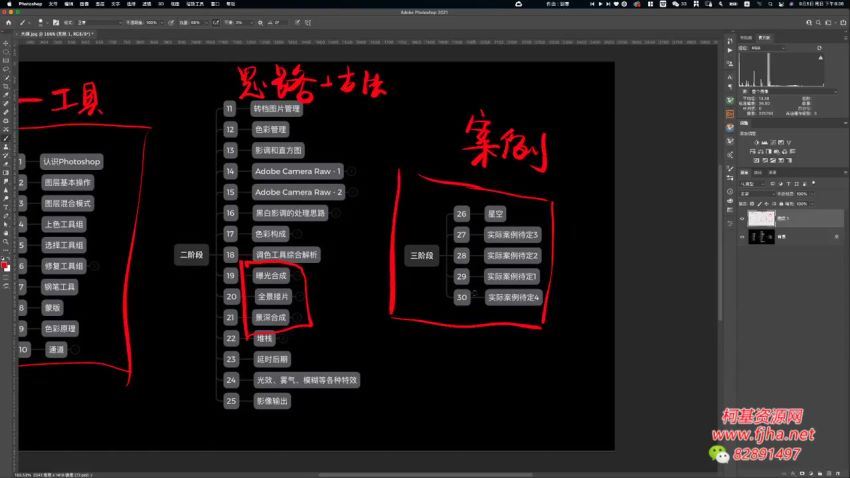This screenshot has height=478, width=850.
Task: Open the 图像 menu
Action: [x=84, y=4]
